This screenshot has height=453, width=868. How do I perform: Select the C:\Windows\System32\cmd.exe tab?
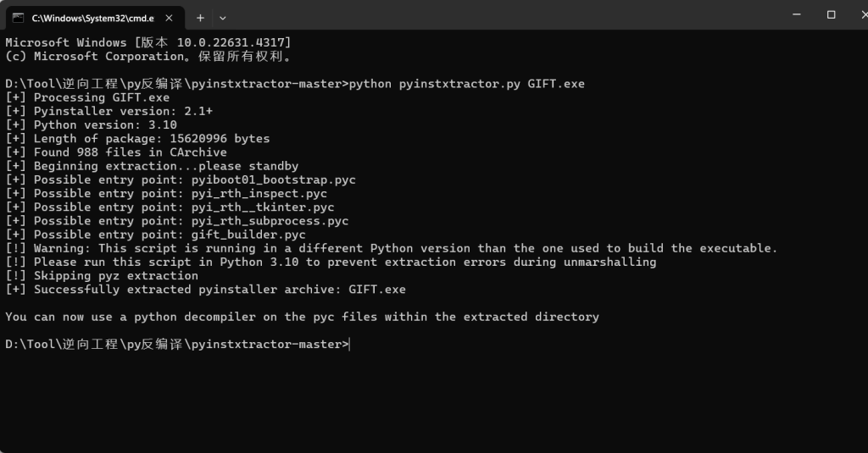(x=85, y=17)
